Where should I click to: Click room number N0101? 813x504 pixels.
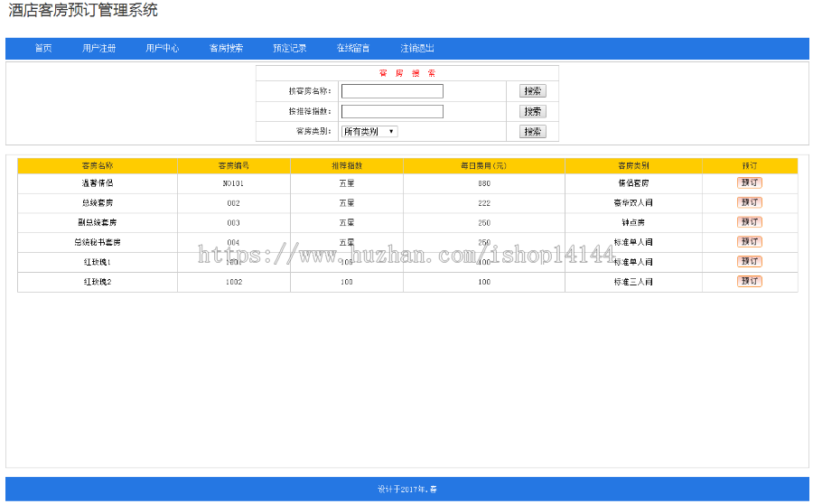[x=233, y=183]
